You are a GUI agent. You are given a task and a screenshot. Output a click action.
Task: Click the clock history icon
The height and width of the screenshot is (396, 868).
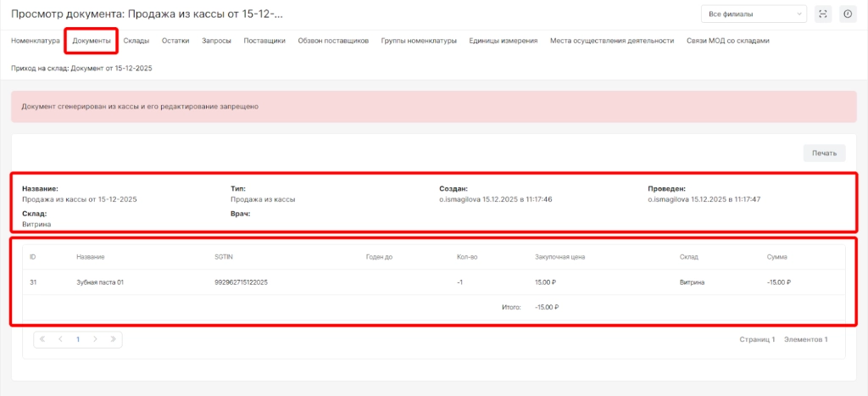tap(847, 14)
